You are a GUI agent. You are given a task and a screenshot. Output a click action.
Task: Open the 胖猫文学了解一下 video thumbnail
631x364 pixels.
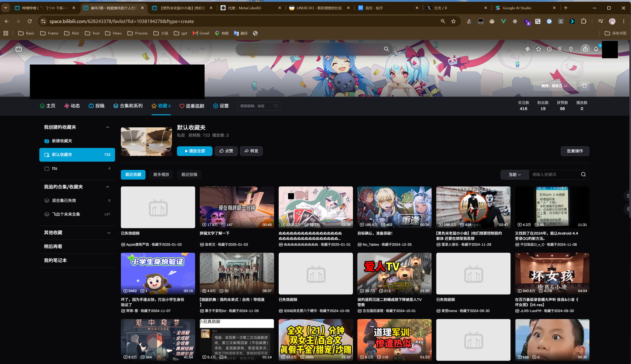coord(237,207)
